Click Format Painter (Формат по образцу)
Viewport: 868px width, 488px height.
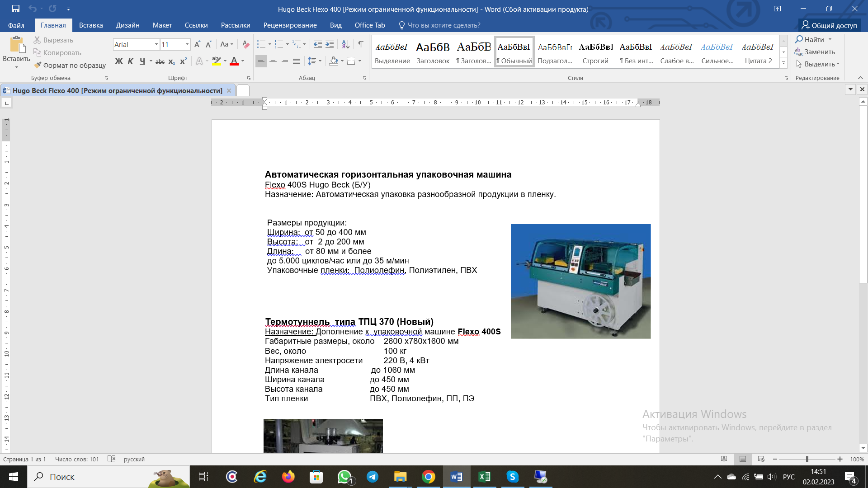(x=70, y=66)
